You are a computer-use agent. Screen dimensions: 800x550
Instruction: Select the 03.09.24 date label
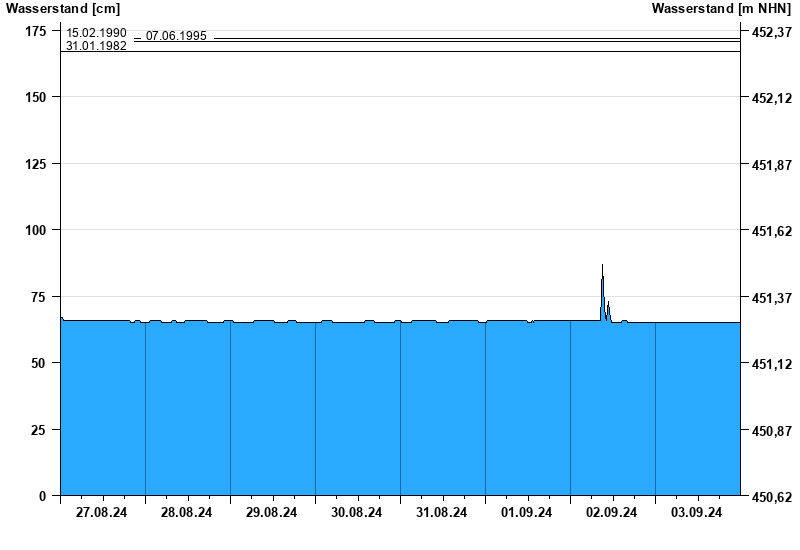pyautogui.click(x=697, y=513)
